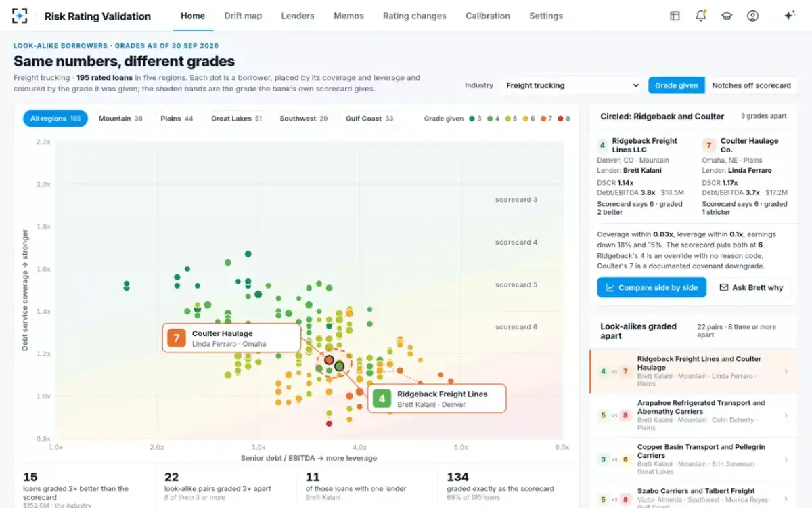The image size is (812, 508).
Task: Filter by Mountain 38 region
Action: click(120, 119)
